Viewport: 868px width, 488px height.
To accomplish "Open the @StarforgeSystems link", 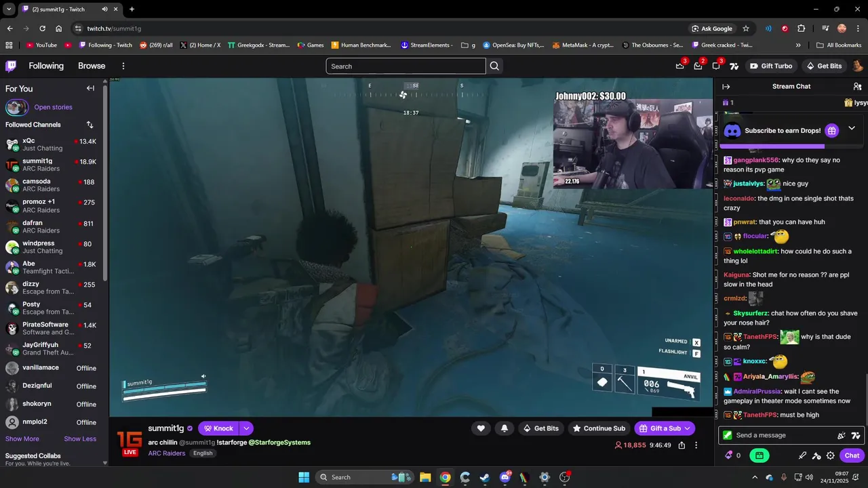I will (279, 443).
